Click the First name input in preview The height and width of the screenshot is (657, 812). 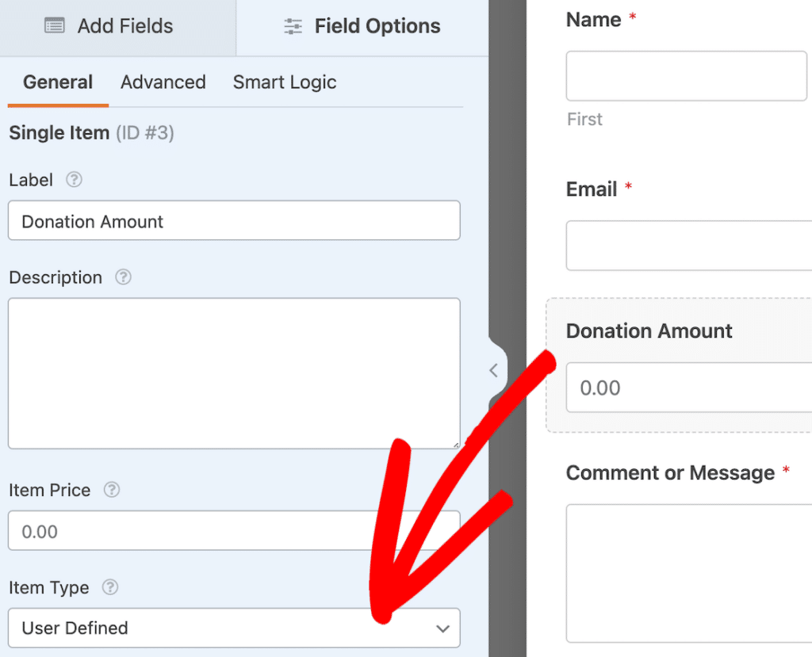pos(686,75)
